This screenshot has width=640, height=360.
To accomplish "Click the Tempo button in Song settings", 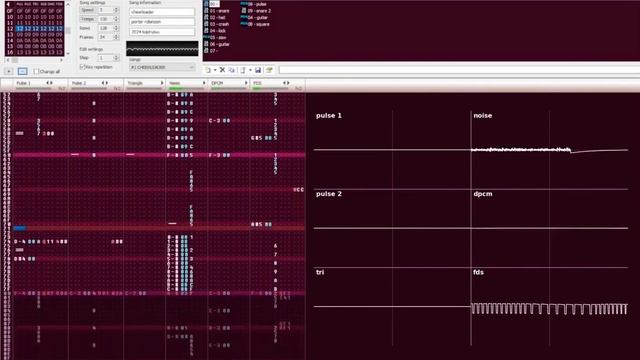I will (87, 19).
